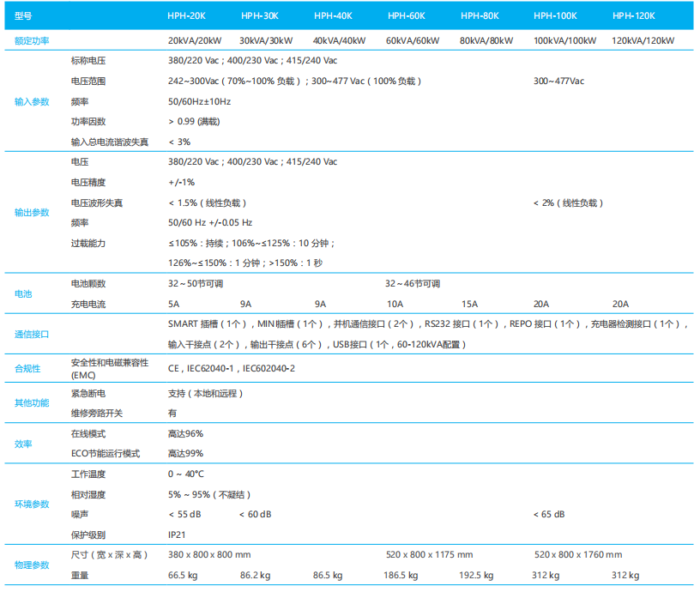Click the 380 x 800 x 800 mm dimension
This screenshot has width=700, height=592.
[x=209, y=555]
